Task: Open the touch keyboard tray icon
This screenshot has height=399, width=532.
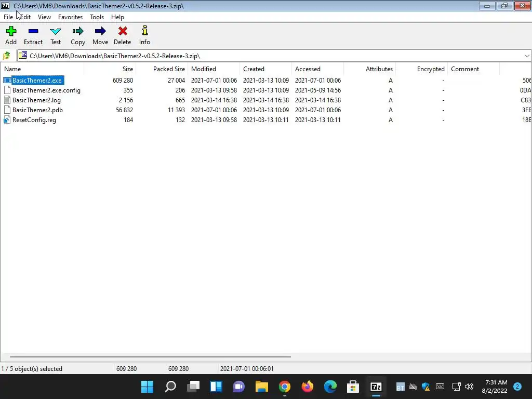Action: [x=440, y=387]
